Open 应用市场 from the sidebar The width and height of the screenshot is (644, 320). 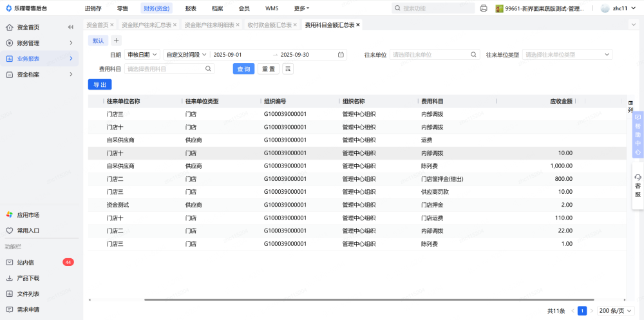28,214
